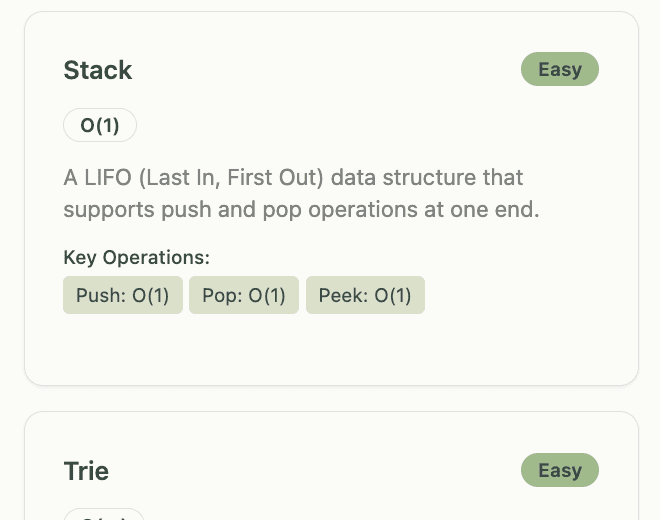Click the Stack description paragraph
This screenshot has height=520, width=660.
[x=300, y=194]
